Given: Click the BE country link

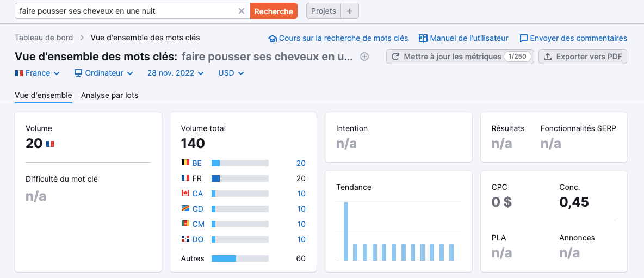Looking at the screenshot, I should (197, 163).
